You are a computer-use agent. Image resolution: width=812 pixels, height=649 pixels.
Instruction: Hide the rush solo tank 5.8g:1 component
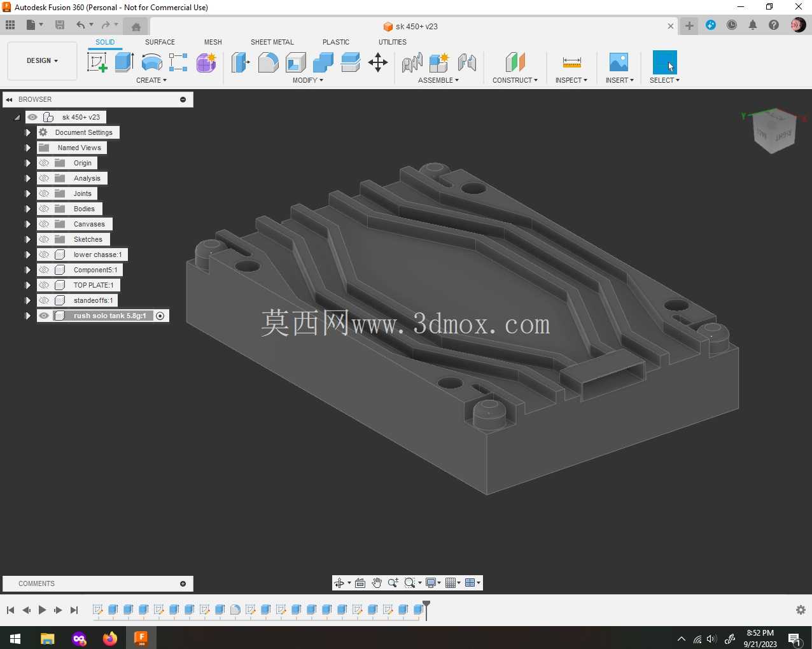(44, 316)
